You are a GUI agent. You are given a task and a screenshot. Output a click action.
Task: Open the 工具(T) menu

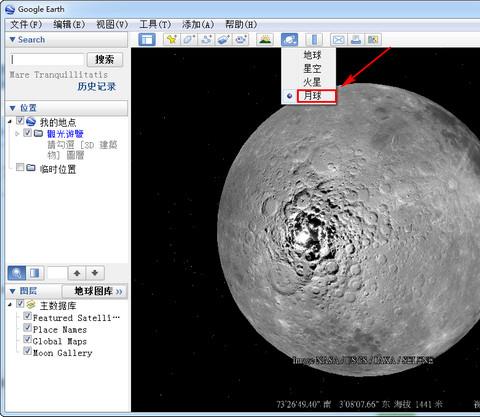(x=155, y=24)
